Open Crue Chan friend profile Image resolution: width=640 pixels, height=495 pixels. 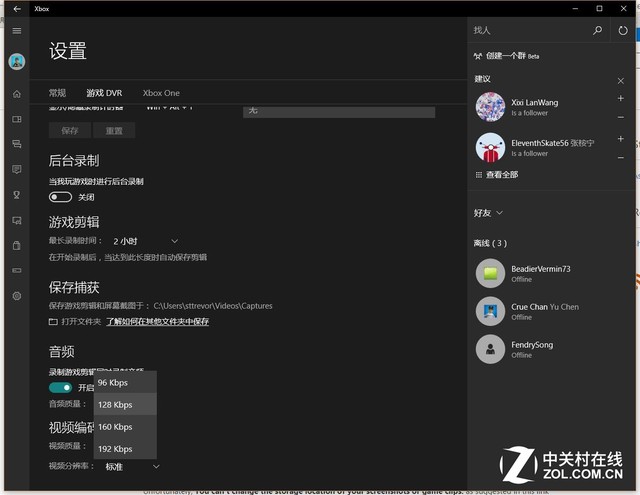(551, 311)
